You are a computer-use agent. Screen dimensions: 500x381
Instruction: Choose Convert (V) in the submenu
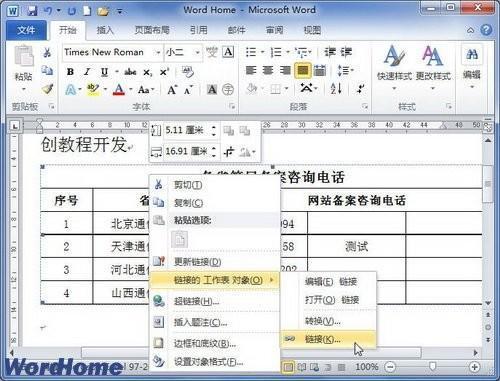pyautogui.click(x=329, y=321)
